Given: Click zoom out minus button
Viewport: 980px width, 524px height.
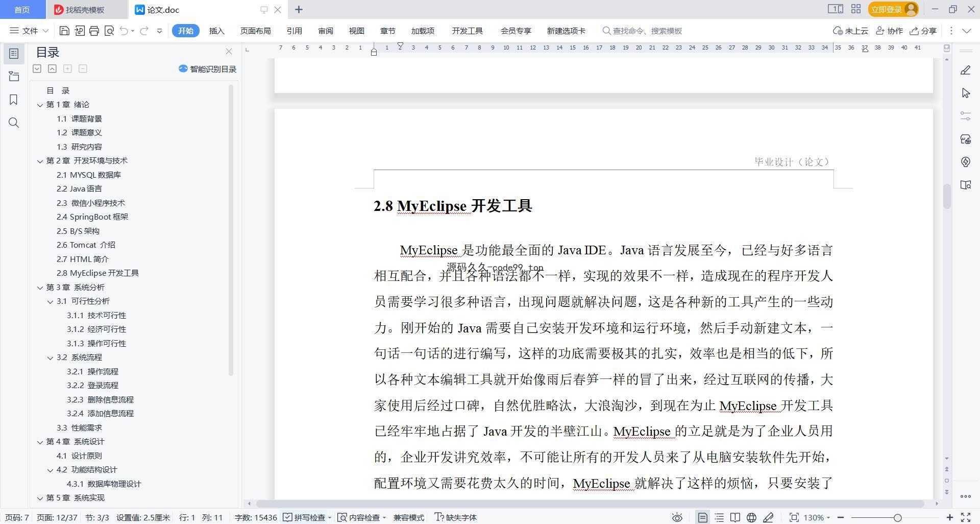Looking at the screenshot, I should [841, 517].
